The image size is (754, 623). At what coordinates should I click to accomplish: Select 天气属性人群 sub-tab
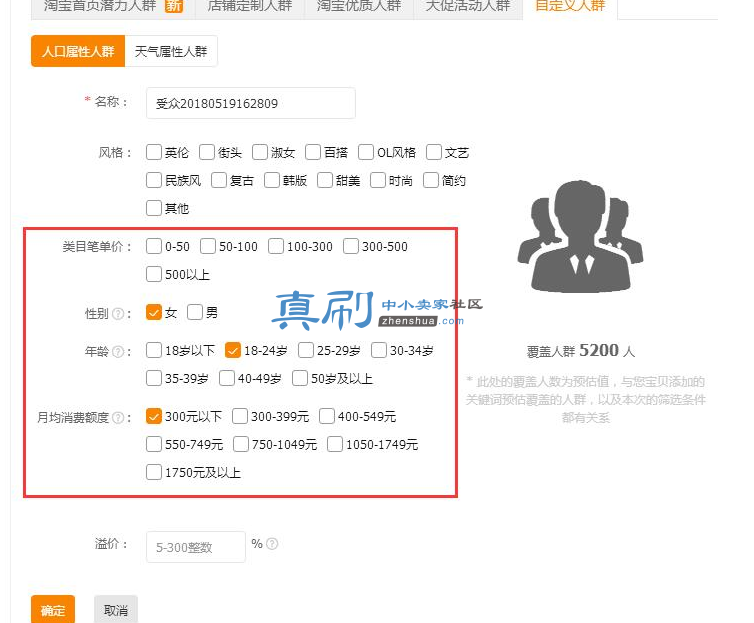tap(171, 51)
